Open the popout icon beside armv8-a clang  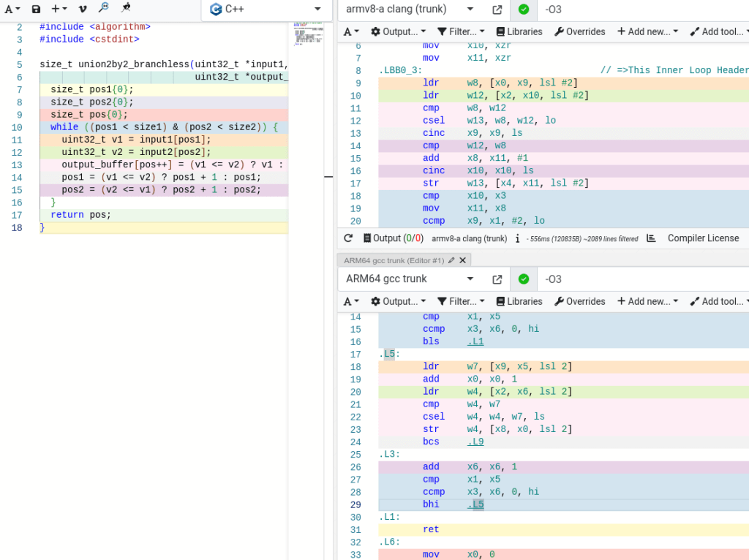click(497, 10)
